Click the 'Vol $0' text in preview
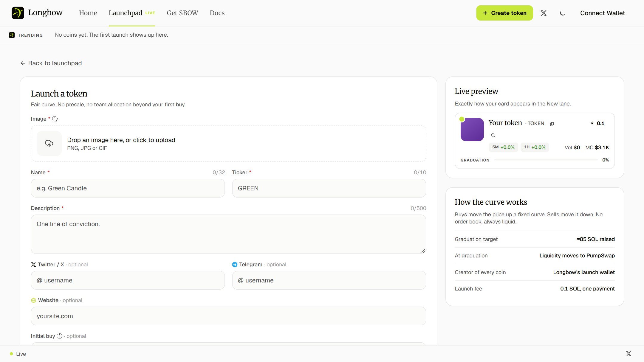 pos(572,147)
